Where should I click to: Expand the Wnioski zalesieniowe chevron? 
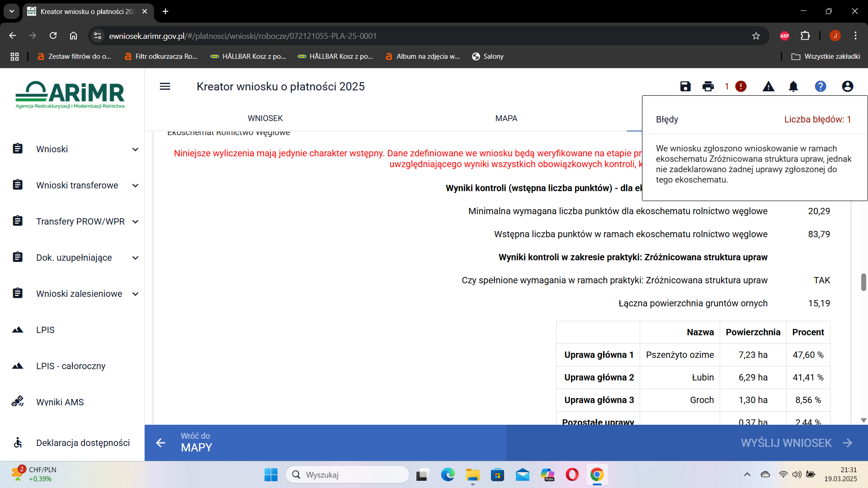[x=135, y=294]
